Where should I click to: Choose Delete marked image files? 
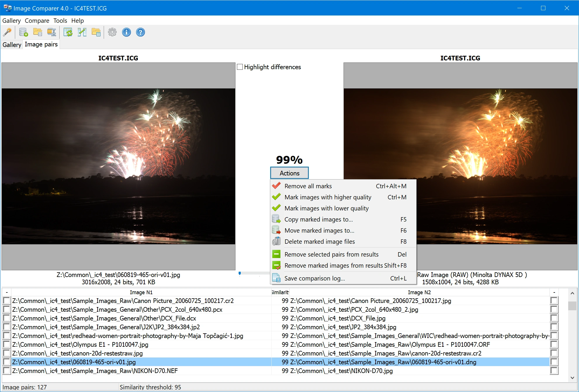coord(343,241)
